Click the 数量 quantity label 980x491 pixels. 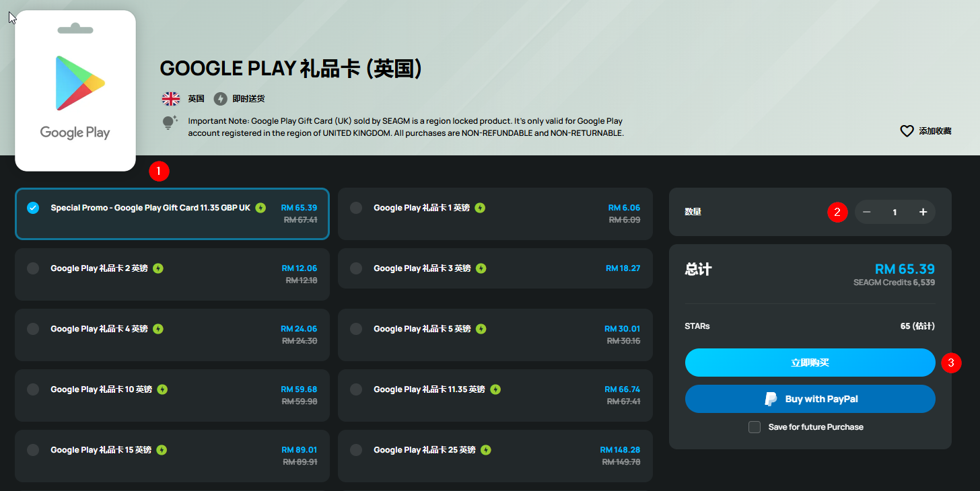tap(693, 212)
